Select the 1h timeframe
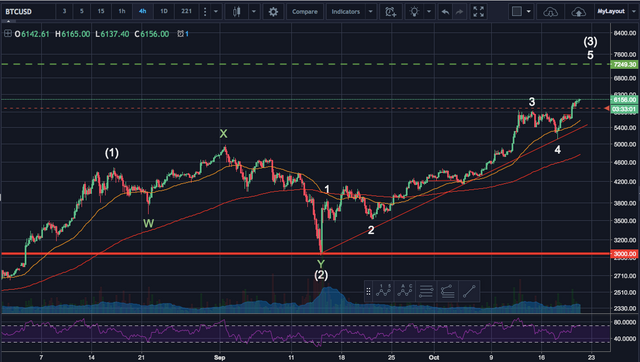 coord(122,11)
